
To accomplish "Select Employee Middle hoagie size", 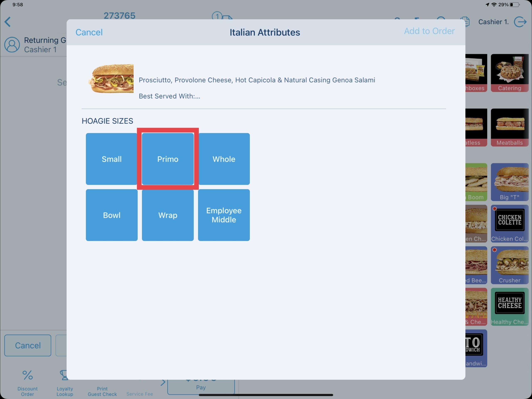I will 224,215.
